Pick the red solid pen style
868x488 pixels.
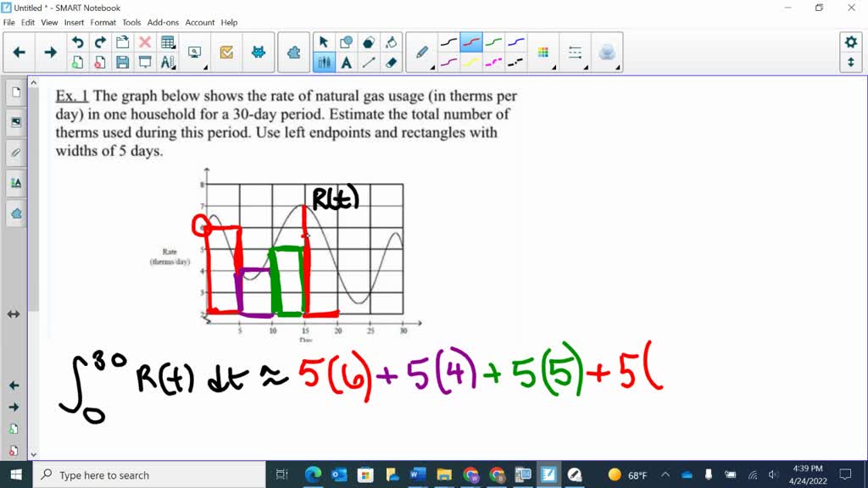pos(471,42)
